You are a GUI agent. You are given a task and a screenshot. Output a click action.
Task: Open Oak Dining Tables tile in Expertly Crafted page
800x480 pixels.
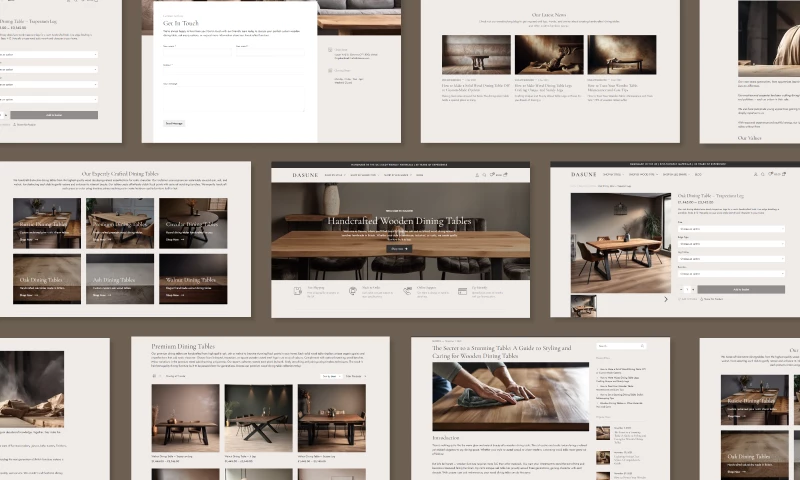pos(47,279)
